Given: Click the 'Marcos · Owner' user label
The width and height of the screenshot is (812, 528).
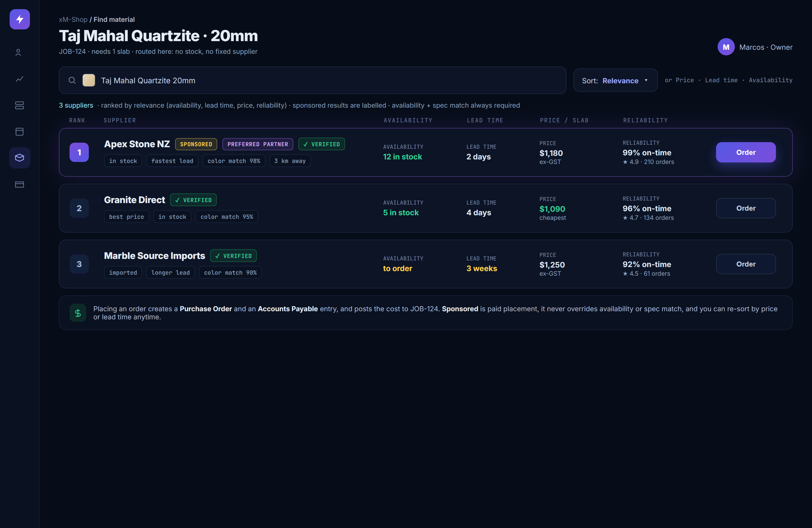Looking at the screenshot, I should click(766, 47).
